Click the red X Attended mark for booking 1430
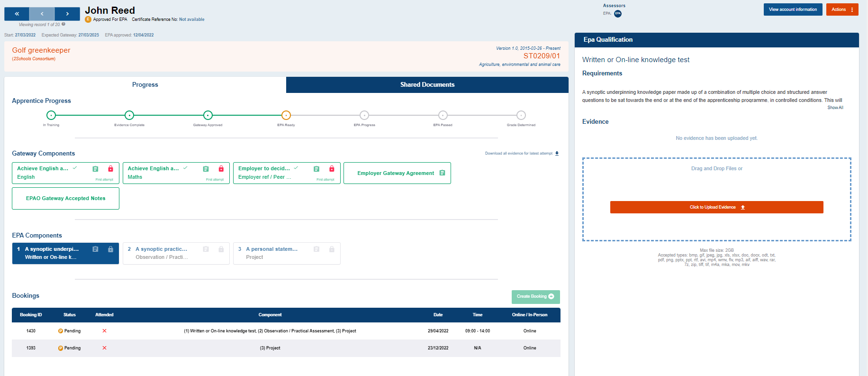The image size is (868, 376). (104, 331)
